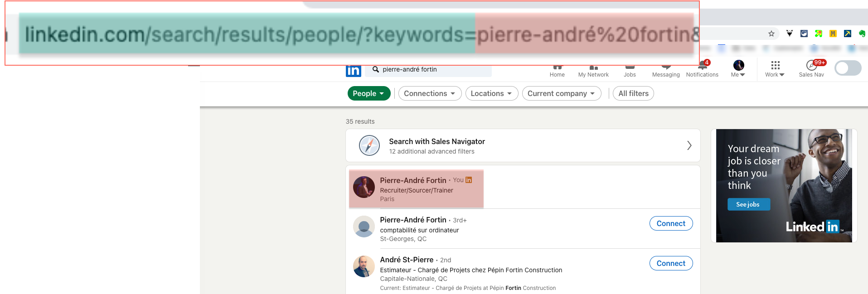Expand the Current company filter dropdown

click(x=561, y=93)
